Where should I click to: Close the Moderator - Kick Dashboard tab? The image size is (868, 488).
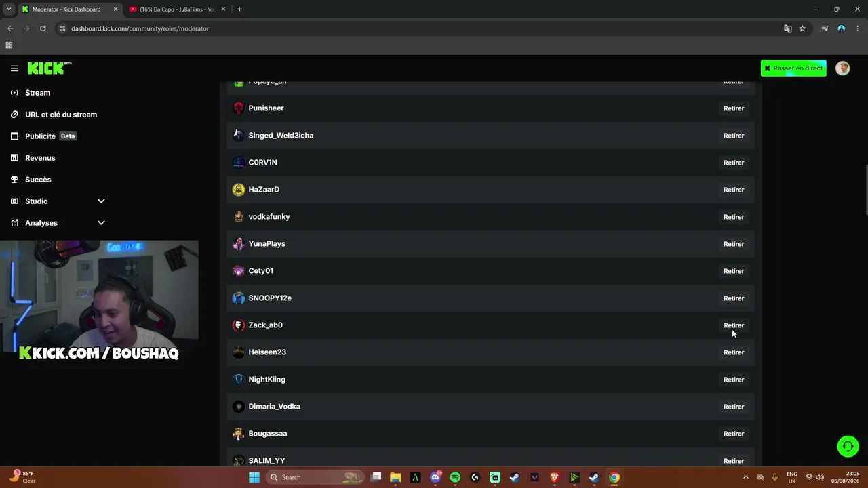[x=115, y=9]
